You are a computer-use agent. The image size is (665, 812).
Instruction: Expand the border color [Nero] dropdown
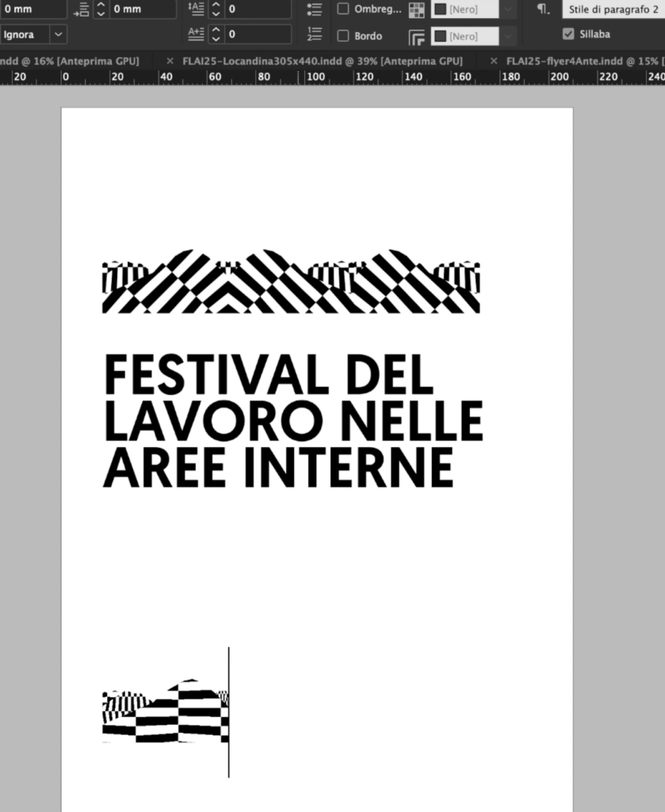[509, 36]
